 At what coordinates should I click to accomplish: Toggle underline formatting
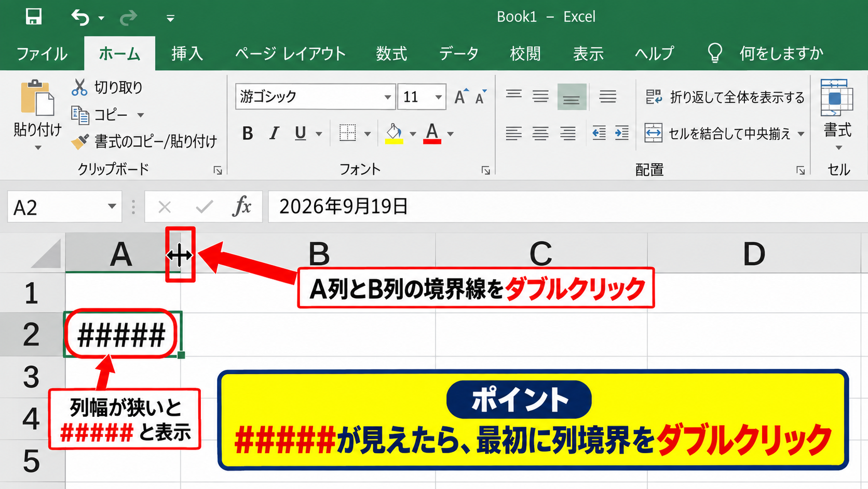click(x=300, y=134)
